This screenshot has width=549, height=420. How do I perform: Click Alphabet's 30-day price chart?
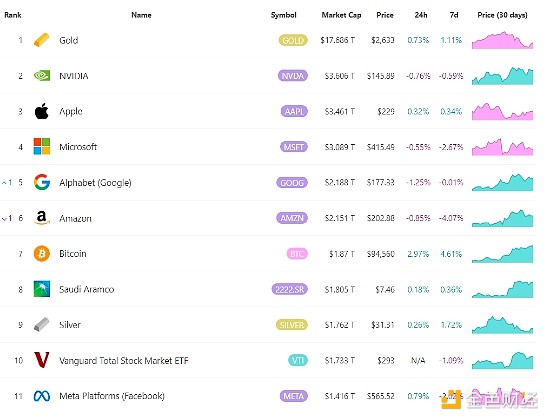coord(502,182)
